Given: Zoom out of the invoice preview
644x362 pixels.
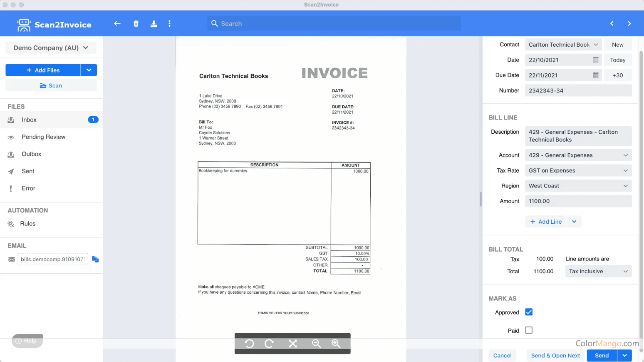Looking at the screenshot, I should [x=316, y=343].
